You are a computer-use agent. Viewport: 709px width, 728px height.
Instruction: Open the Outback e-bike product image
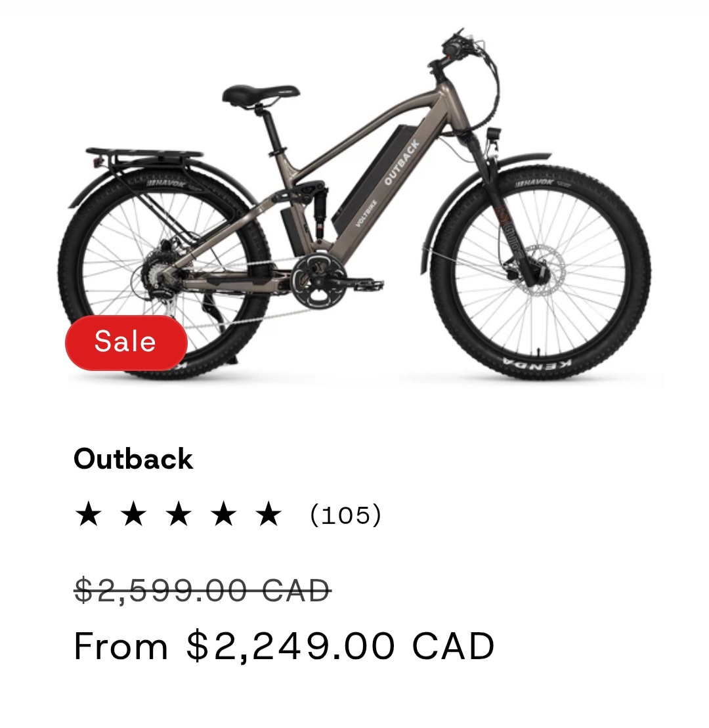(354, 204)
